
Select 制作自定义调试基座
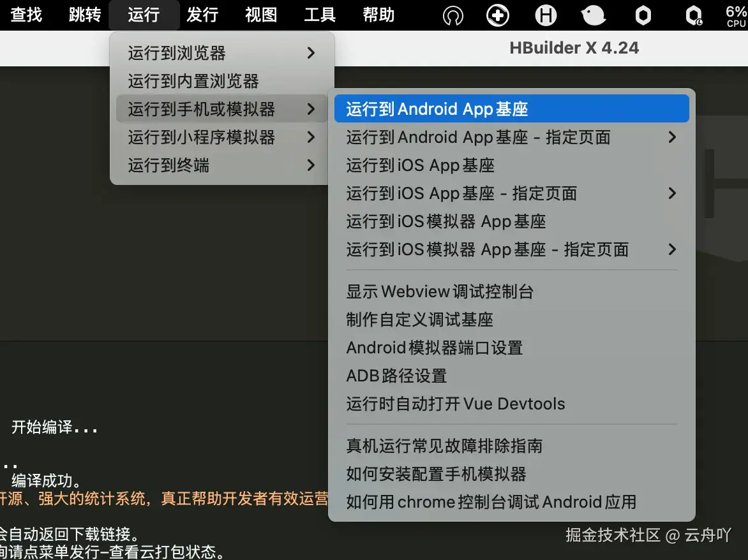point(511,320)
